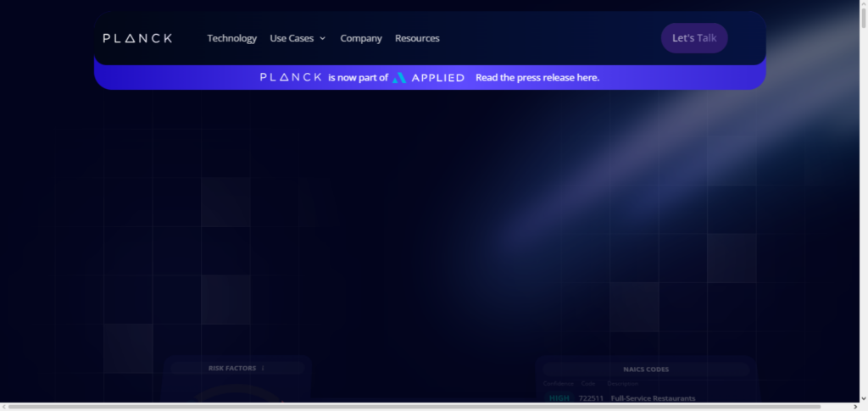Click the horizontal scrollbar thumb
This screenshot has height=411, width=868.
click(x=414, y=407)
